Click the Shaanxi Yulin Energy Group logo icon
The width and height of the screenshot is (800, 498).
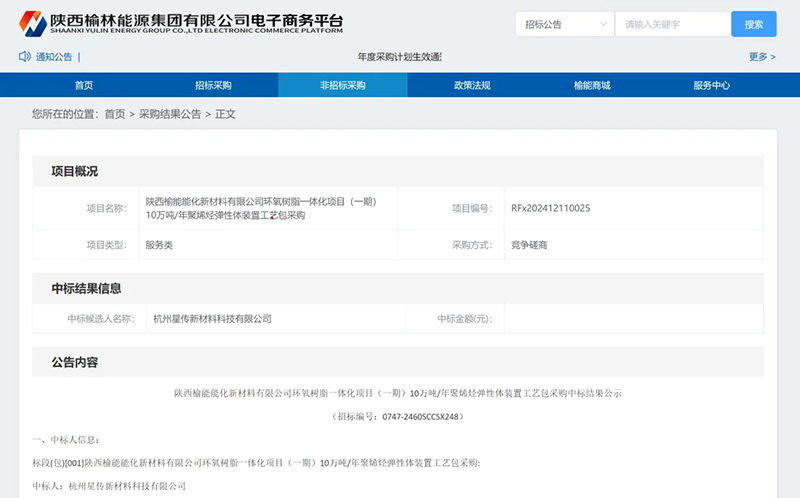click(33, 23)
